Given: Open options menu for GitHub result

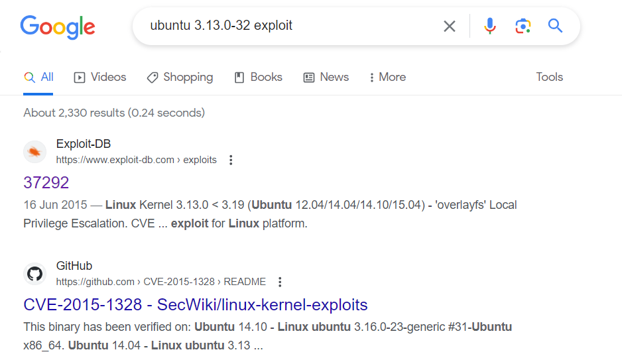Looking at the screenshot, I should pyautogui.click(x=280, y=282).
